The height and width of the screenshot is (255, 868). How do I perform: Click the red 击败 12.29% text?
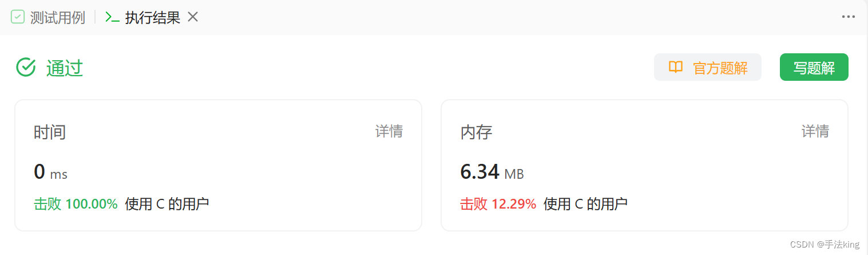tap(498, 203)
